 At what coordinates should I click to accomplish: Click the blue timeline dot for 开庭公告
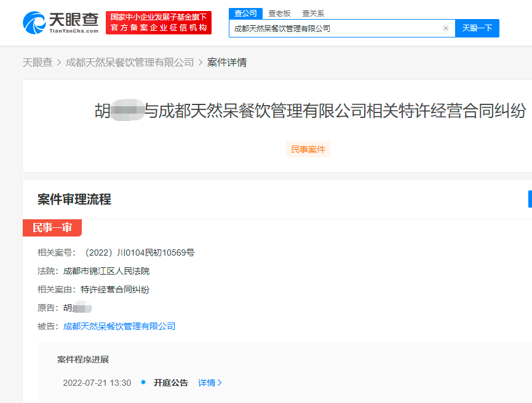click(143, 382)
